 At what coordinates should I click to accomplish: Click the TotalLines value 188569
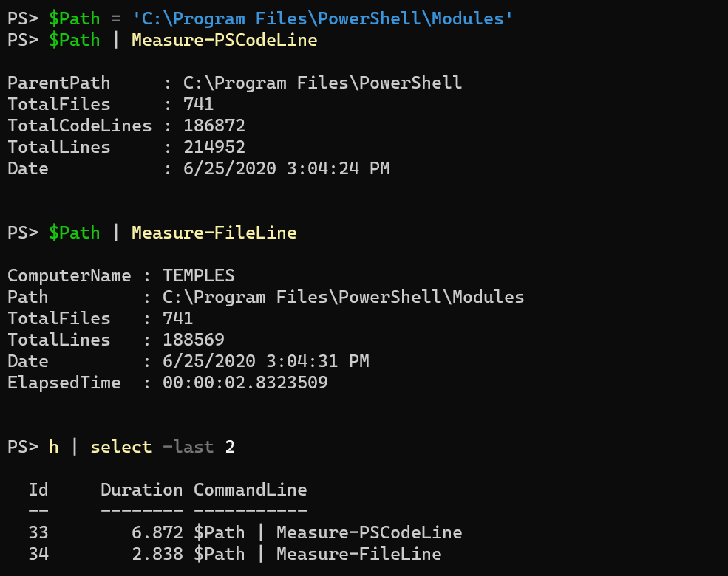click(x=194, y=340)
